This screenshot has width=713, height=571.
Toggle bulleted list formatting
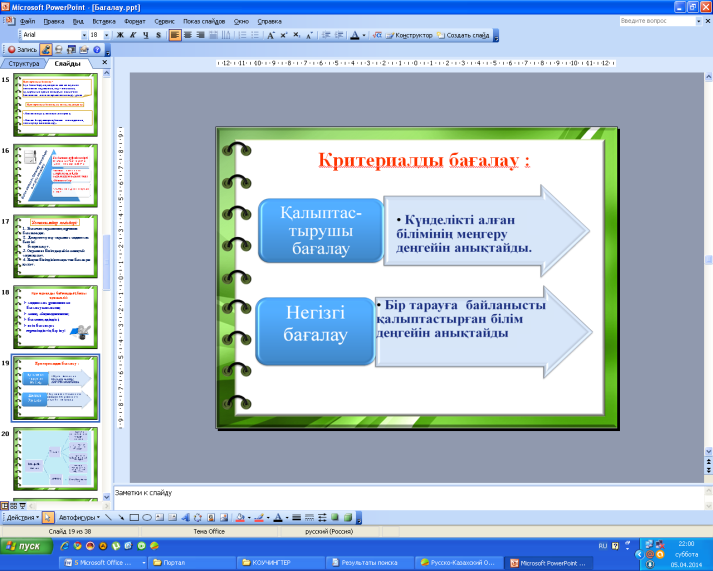coord(255,35)
